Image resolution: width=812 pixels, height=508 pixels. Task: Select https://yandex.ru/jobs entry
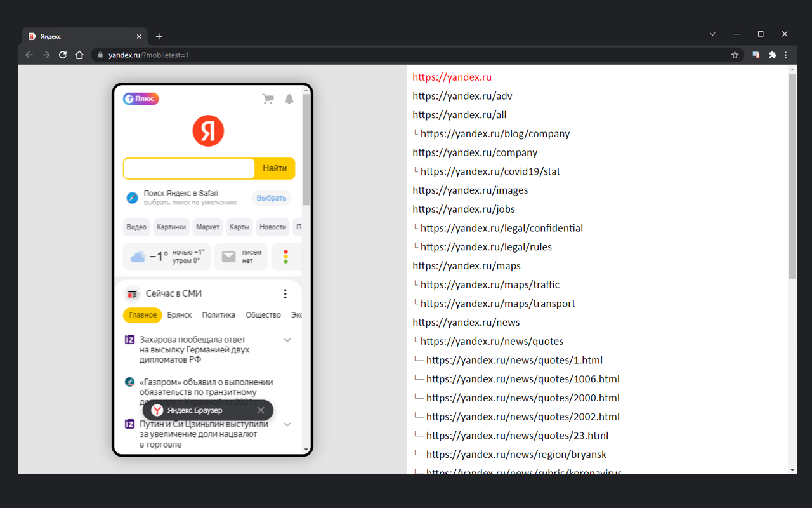464,209
